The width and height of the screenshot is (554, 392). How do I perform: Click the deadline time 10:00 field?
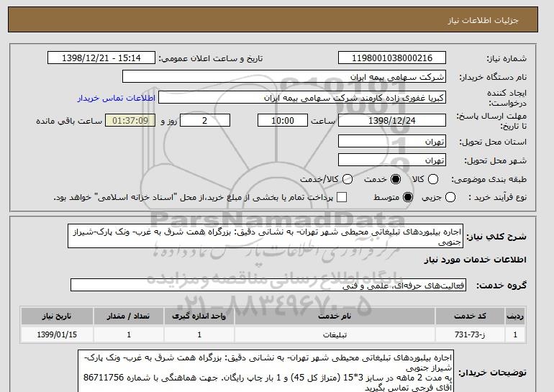coord(283,120)
